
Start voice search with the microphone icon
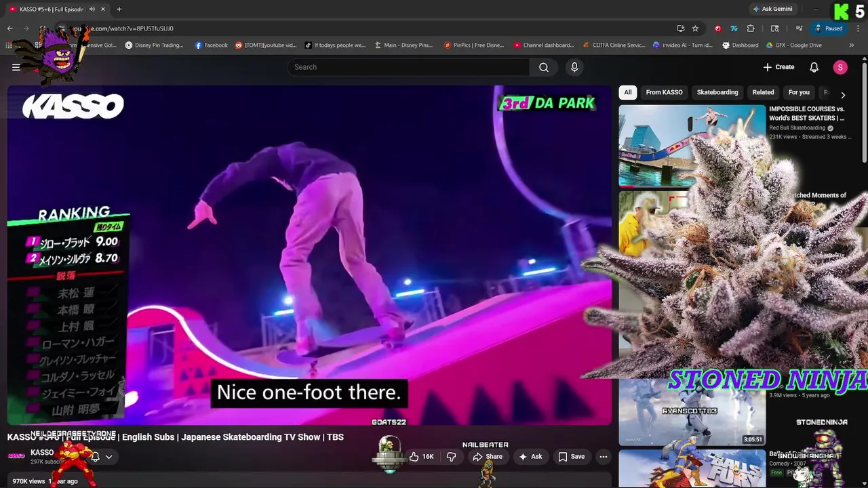click(574, 67)
